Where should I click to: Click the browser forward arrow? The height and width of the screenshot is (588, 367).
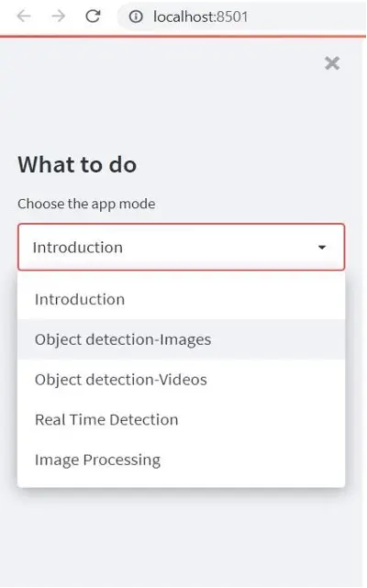(x=58, y=17)
